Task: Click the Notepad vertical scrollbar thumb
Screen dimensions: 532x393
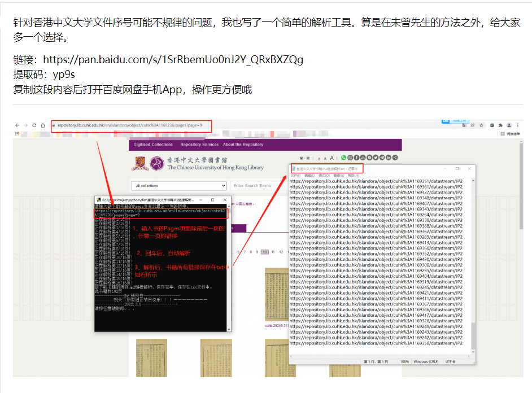Action: (x=473, y=336)
